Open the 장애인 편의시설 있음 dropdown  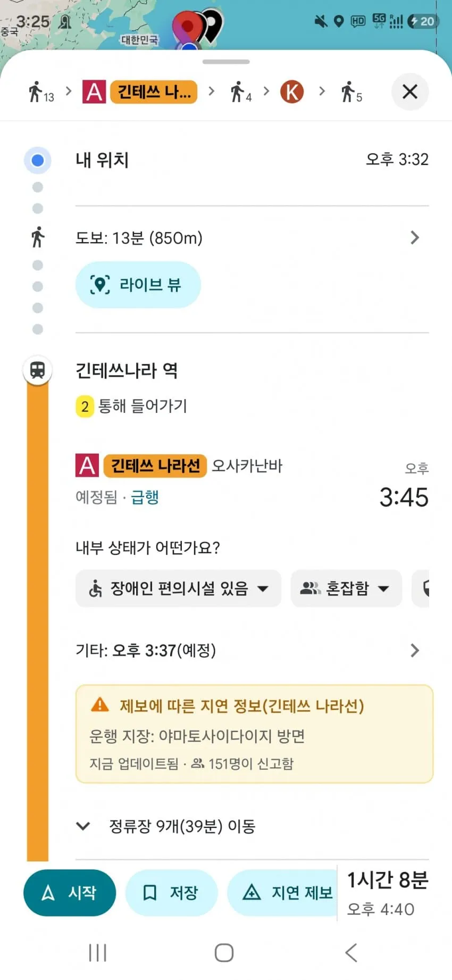click(x=178, y=588)
